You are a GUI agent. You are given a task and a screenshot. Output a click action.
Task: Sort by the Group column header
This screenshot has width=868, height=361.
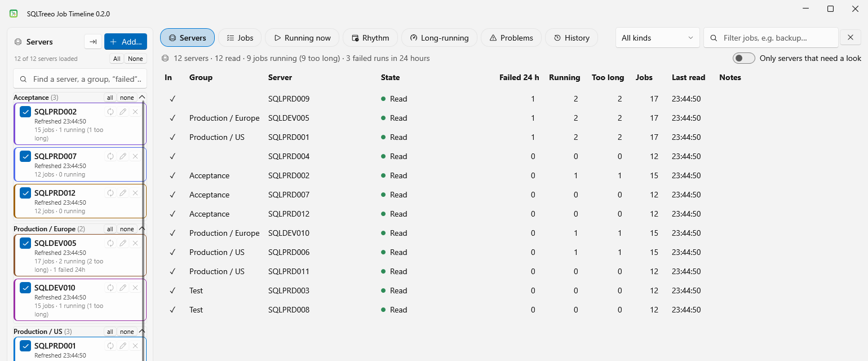(201, 77)
